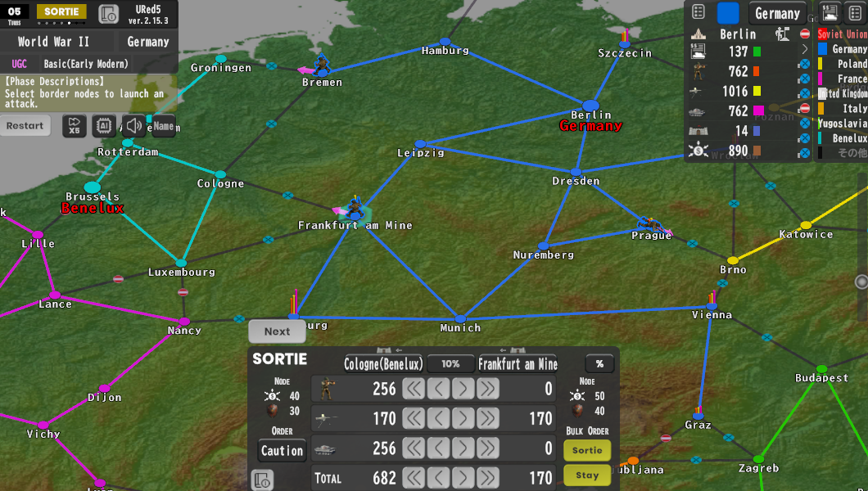Open the Caution order selector

282,451
